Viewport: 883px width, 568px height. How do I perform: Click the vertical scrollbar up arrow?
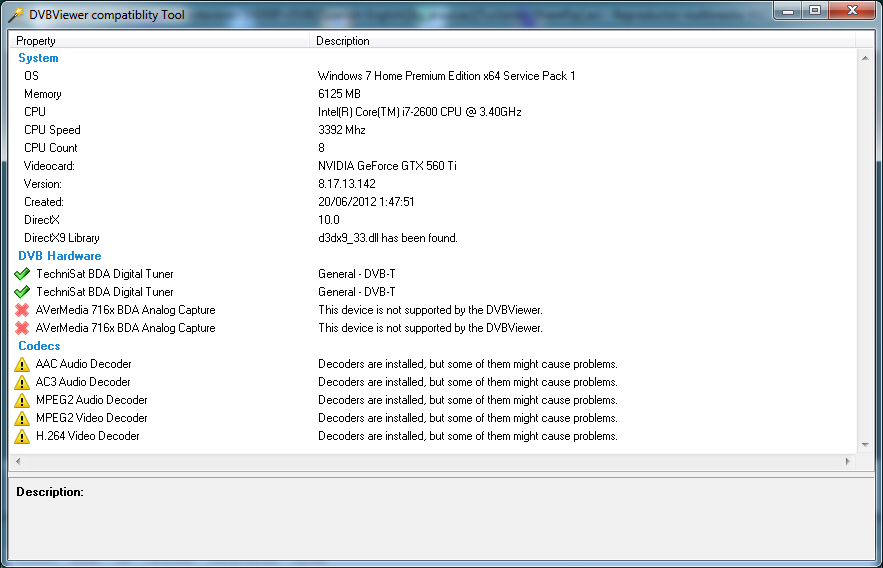pyautogui.click(x=865, y=58)
